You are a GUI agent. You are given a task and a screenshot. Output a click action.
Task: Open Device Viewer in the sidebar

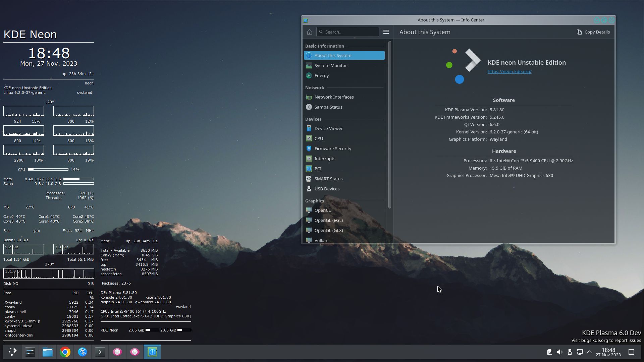click(328, 129)
